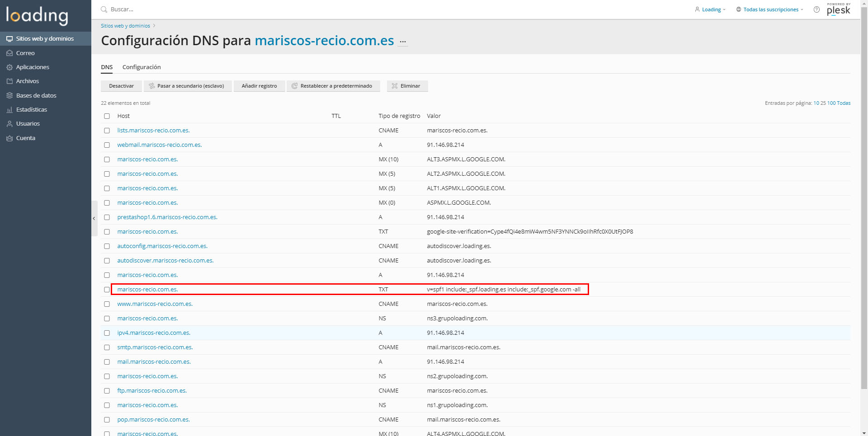
Task: Expand the ellipsis menu beside domain title
Action: (403, 42)
